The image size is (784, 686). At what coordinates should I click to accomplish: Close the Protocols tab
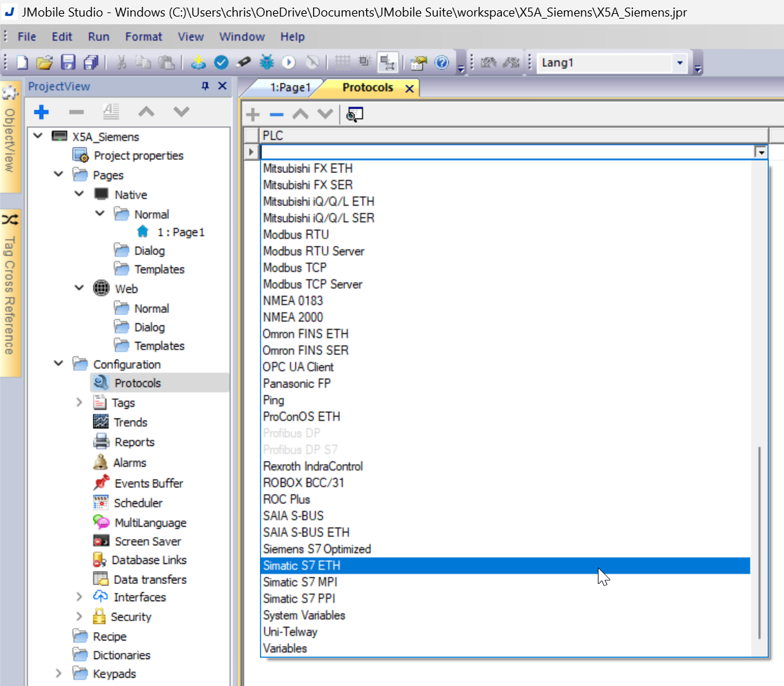click(x=410, y=88)
